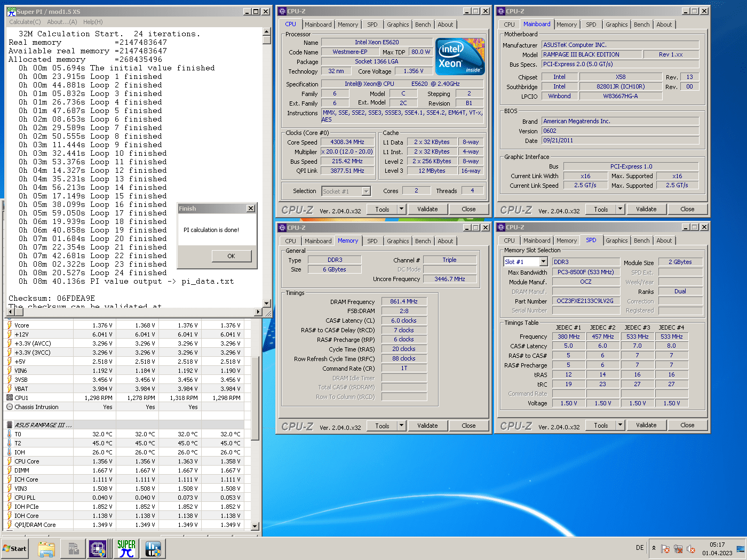Click Super PI horizontal scrollbar right arrow
The width and height of the screenshot is (747, 560).
pyautogui.click(x=258, y=312)
